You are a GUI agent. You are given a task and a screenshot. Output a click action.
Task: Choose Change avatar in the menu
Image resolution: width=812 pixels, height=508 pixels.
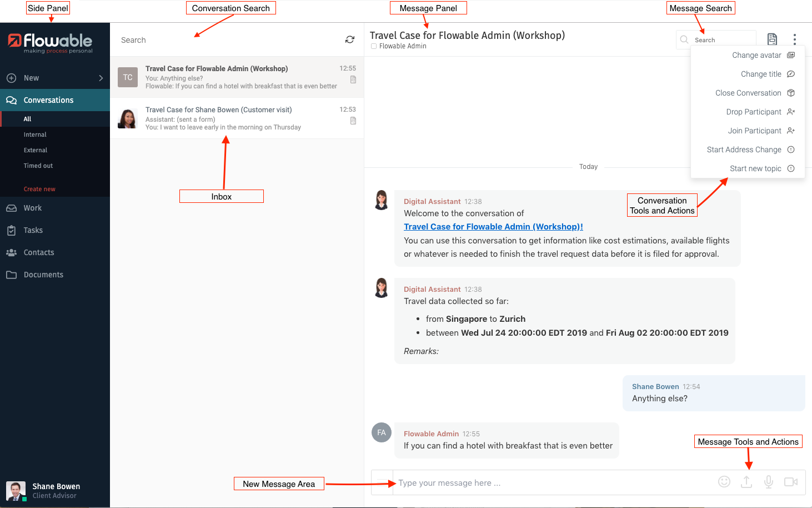756,55
